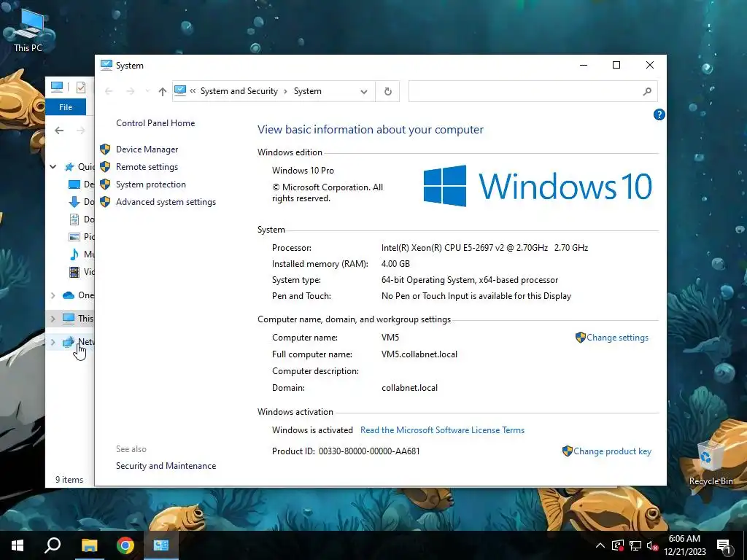Click shield icon beside Device Manager
Image resolution: width=747 pixels, height=560 pixels.
[105, 149]
